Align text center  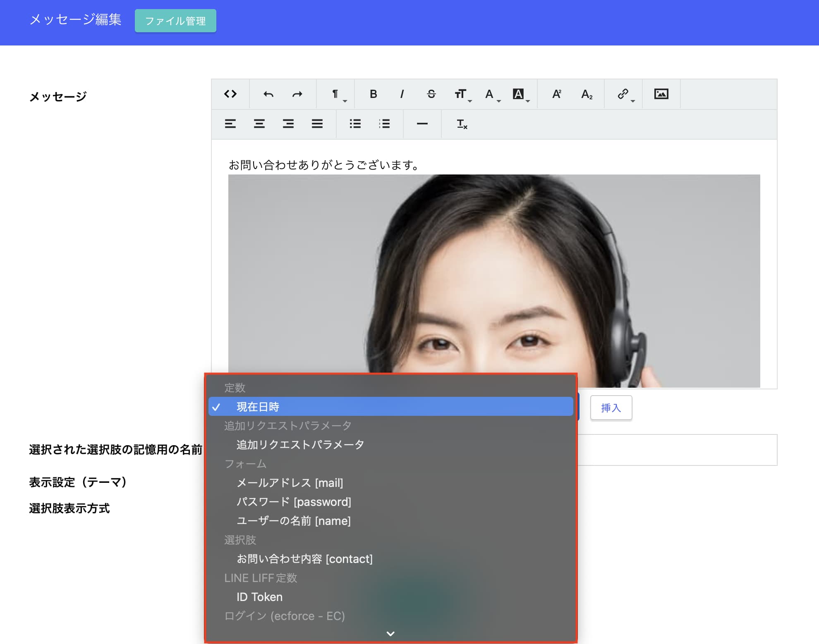[259, 124]
